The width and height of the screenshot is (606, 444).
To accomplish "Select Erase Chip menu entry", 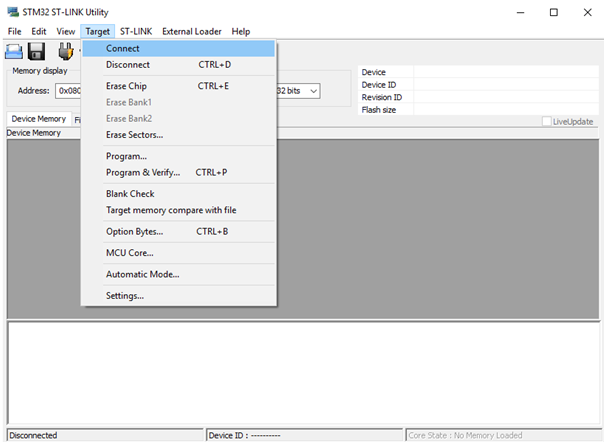I will 179,86.
